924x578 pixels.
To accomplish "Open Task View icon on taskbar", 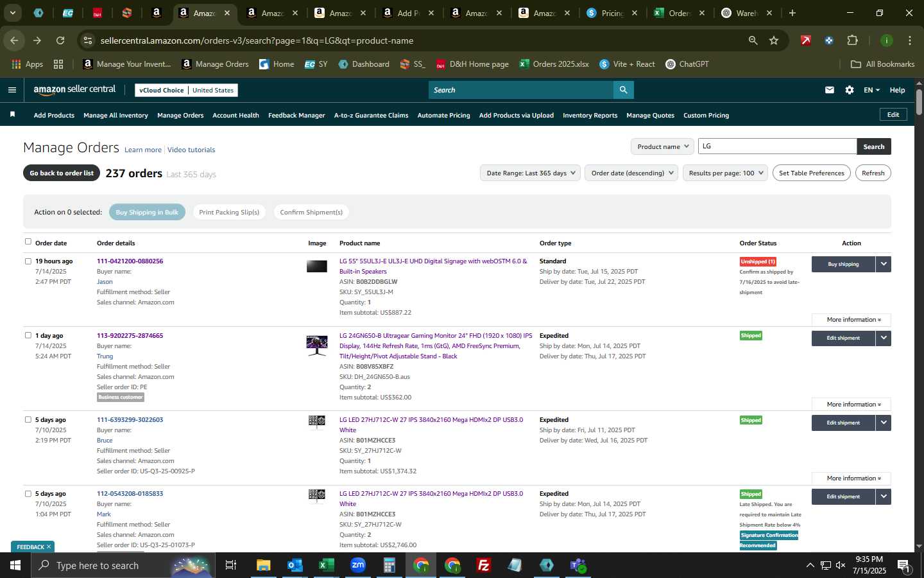I will (x=231, y=565).
